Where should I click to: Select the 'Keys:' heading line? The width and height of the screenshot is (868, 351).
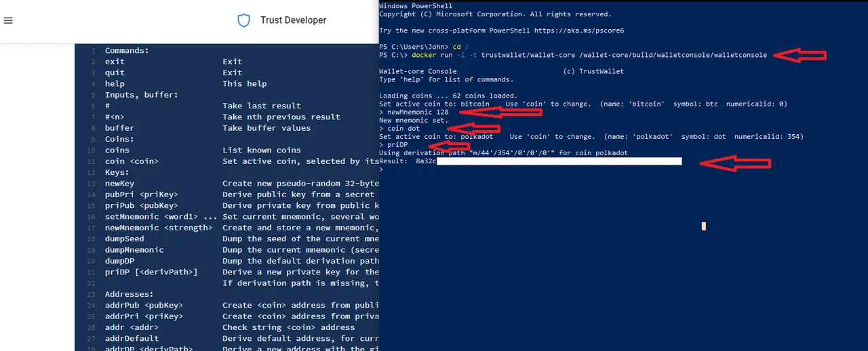coord(117,172)
